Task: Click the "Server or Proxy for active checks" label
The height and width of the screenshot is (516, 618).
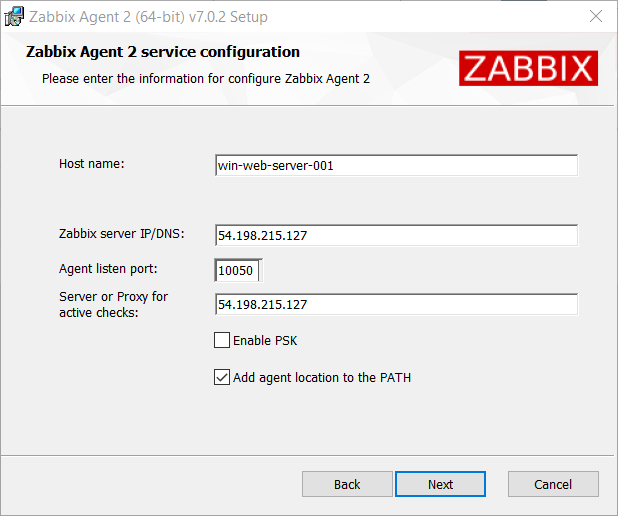Action: tap(113, 305)
